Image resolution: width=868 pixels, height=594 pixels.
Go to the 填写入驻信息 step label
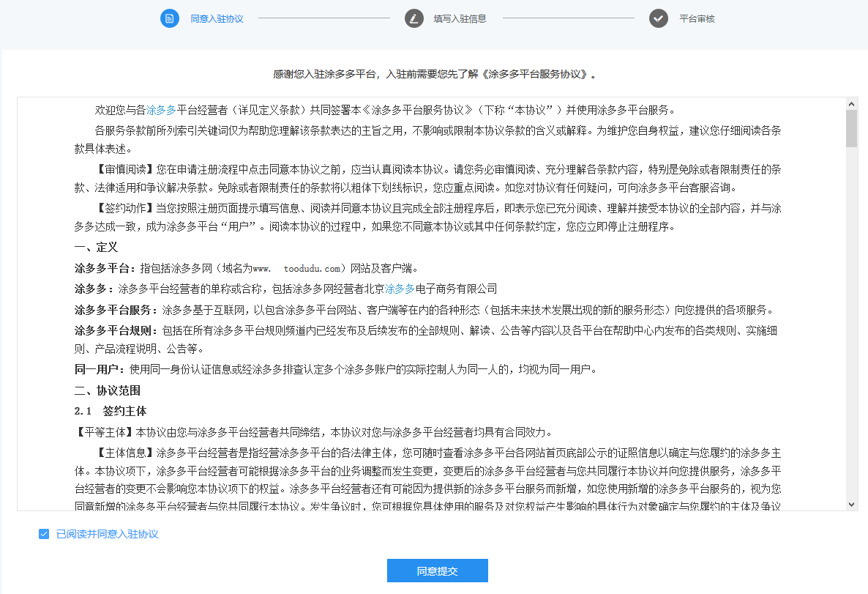[x=460, y=19]
